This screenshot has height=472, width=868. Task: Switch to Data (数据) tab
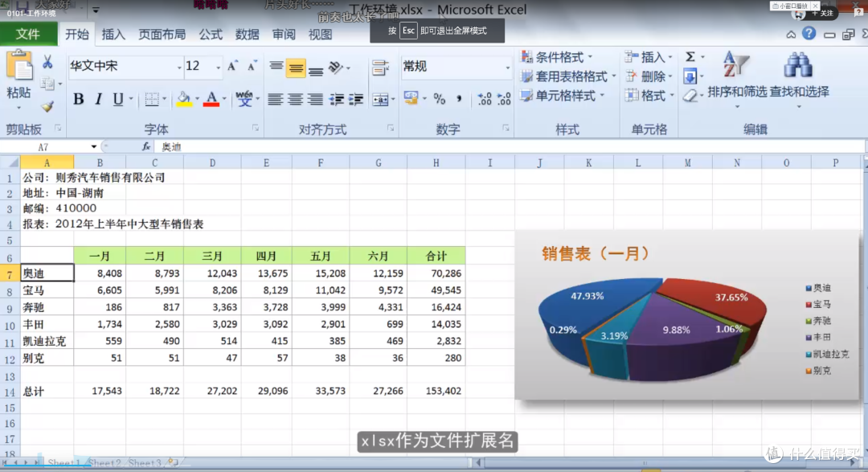point(247,35)
